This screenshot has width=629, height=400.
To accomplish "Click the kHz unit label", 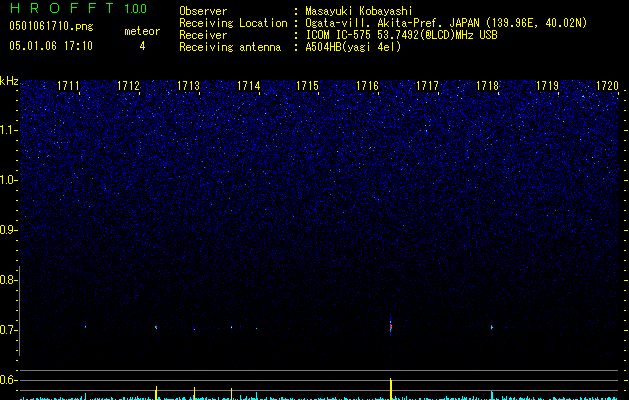I will coord(9,81).
